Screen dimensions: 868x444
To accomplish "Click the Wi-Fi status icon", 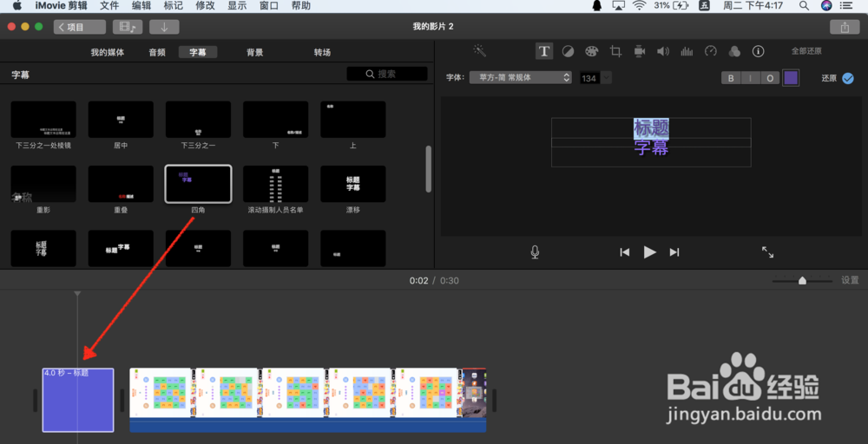I will tap(640, 5).
